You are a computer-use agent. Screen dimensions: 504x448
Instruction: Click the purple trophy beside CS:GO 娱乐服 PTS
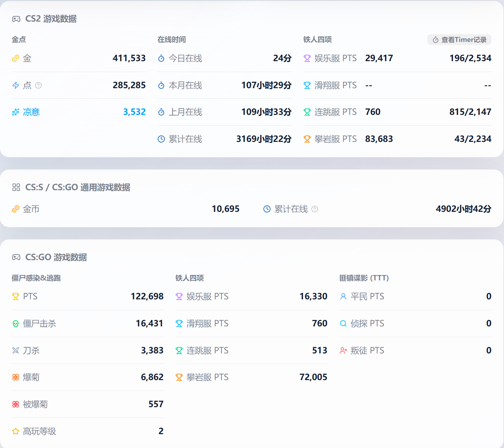179,297
